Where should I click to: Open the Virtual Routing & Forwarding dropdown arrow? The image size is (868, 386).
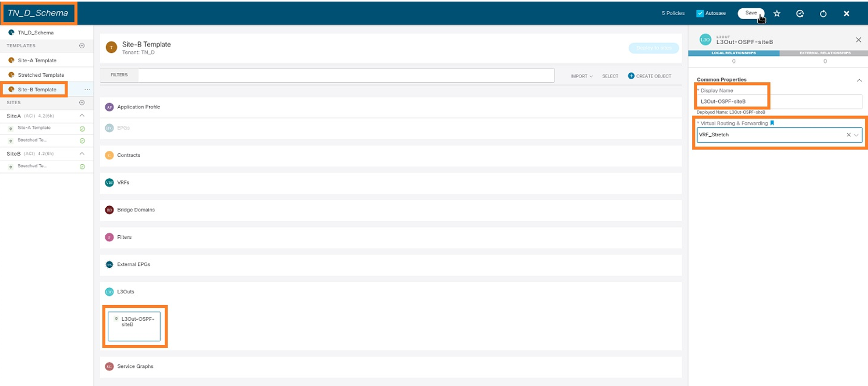857,135
